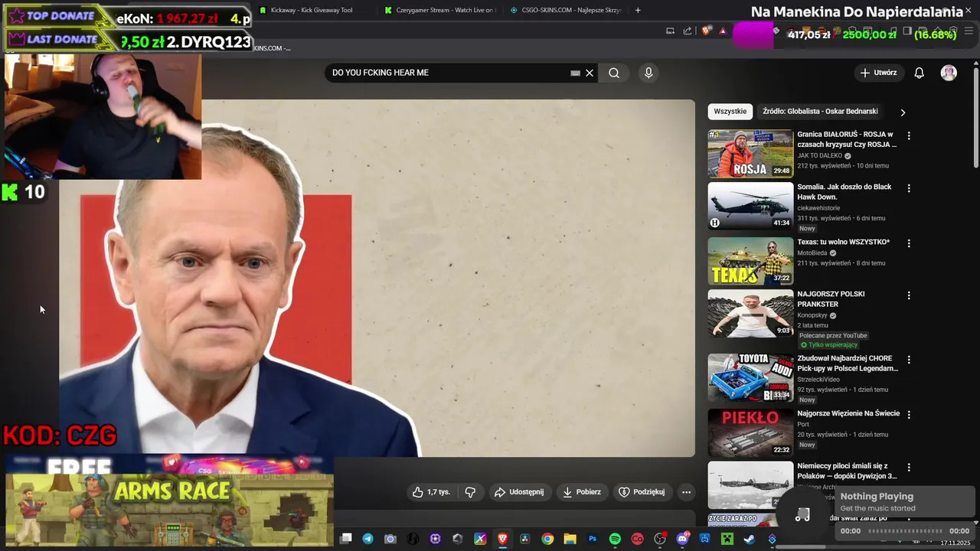Image resolution: width=980 pixels, height=551 pixels.
Task: Clear the search query with the X icon
Action: point(590,73)
